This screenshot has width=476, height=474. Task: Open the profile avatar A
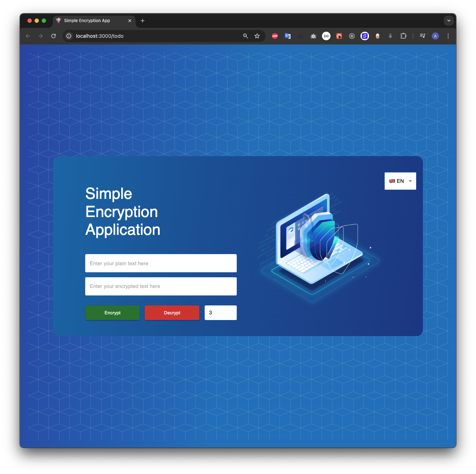pyautogui.click(x=435, y=36)
